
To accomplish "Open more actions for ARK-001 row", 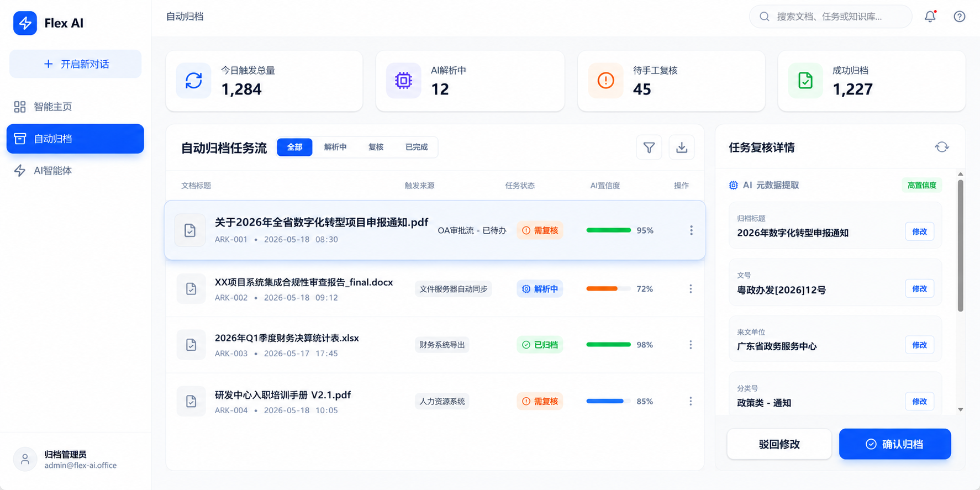I will (691, 230).
